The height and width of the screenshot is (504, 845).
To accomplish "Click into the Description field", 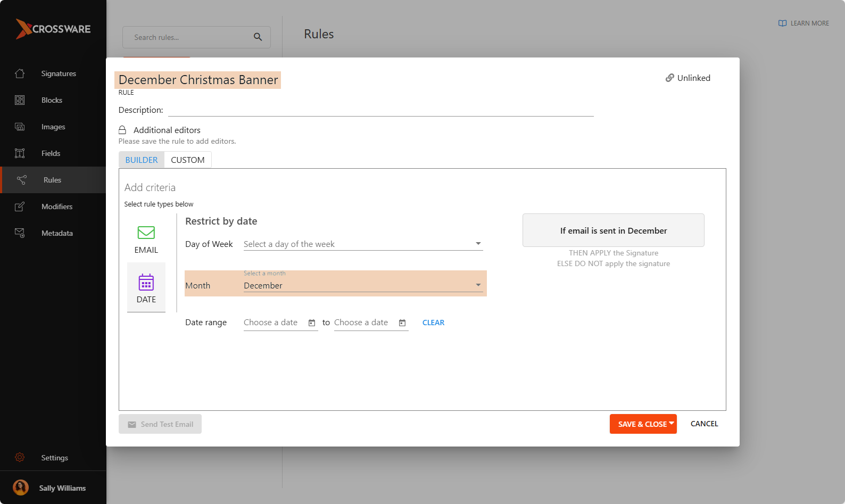I will 380,110.
